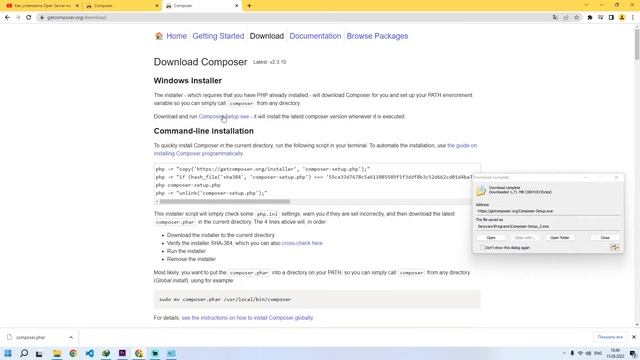Click the Composer home house icon
Viewport: 640px width, 360px height.
tap(159, 36)
